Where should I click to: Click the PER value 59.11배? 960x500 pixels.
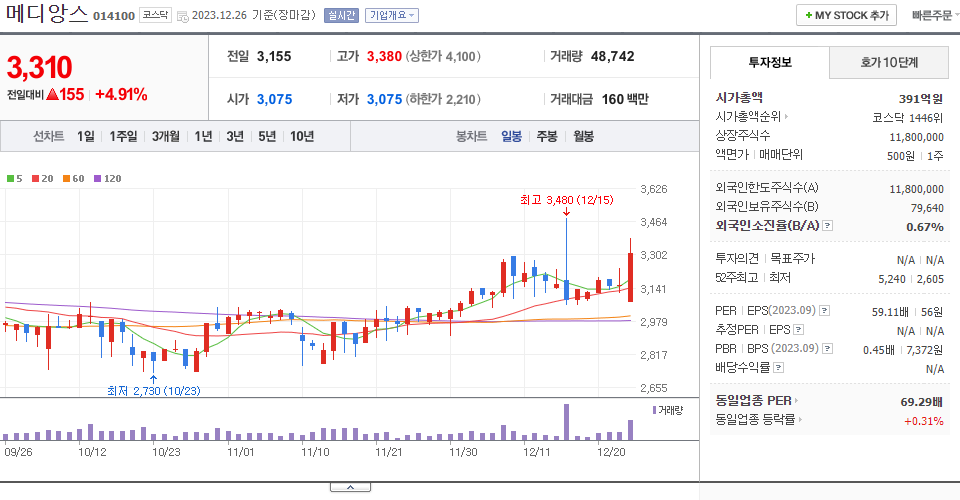coord(890,312)
